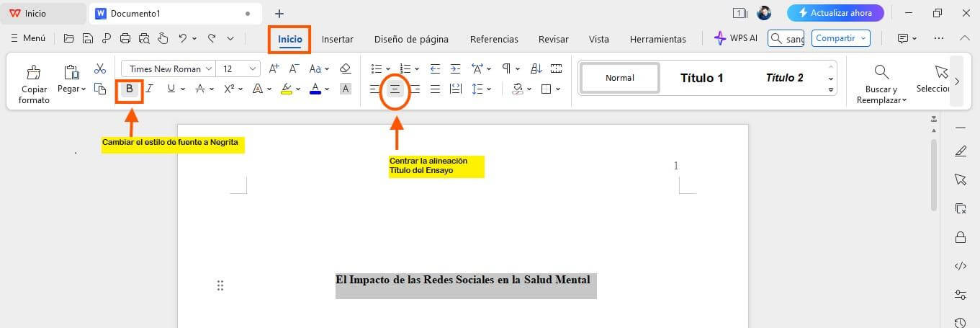Image resolution: width=980 pixels, height=328 pixels.
Task: Open the Menú button
Action: pyautogui.click(x=28, y=38)
